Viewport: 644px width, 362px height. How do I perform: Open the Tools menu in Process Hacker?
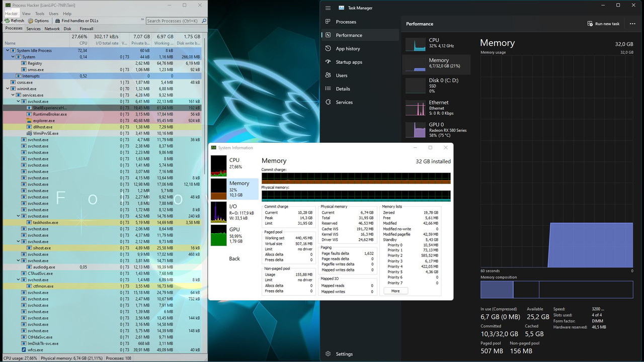pos(40,14)
